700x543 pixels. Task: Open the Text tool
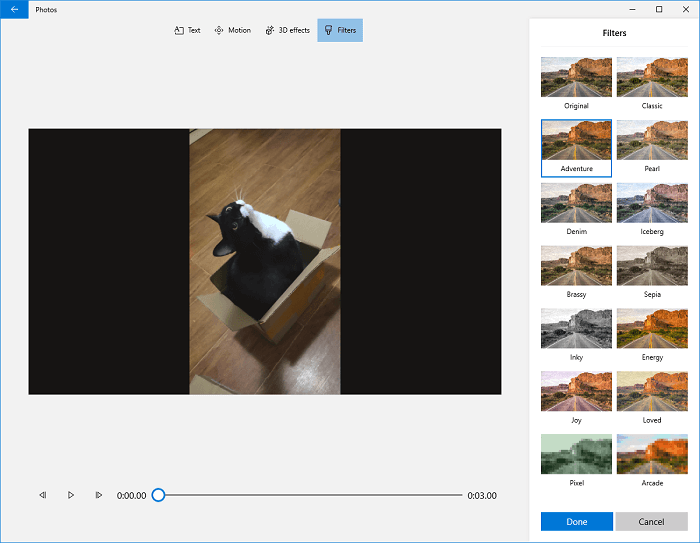click(187, 30)
